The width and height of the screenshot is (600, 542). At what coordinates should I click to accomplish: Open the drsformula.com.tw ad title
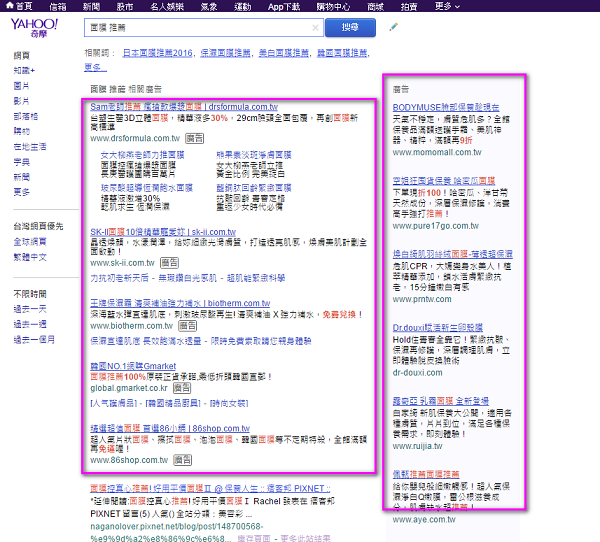click(184, 107)
